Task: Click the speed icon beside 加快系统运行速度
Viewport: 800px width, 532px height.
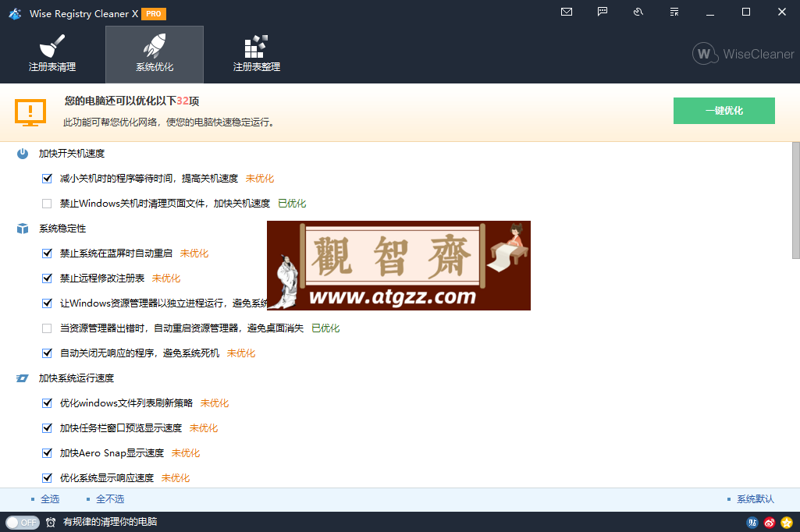Action: point(23,378)
